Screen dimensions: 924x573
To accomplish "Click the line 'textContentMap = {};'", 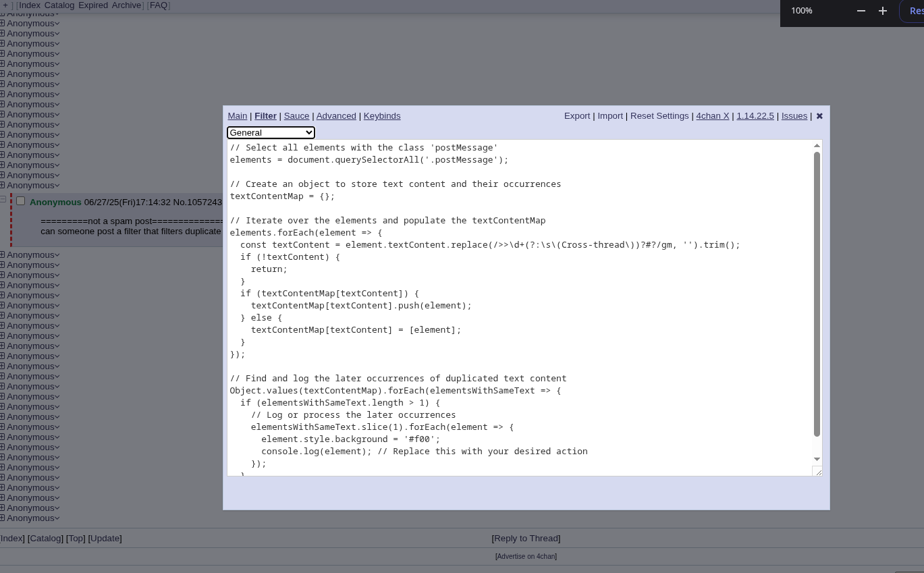I will click(282, 196).
